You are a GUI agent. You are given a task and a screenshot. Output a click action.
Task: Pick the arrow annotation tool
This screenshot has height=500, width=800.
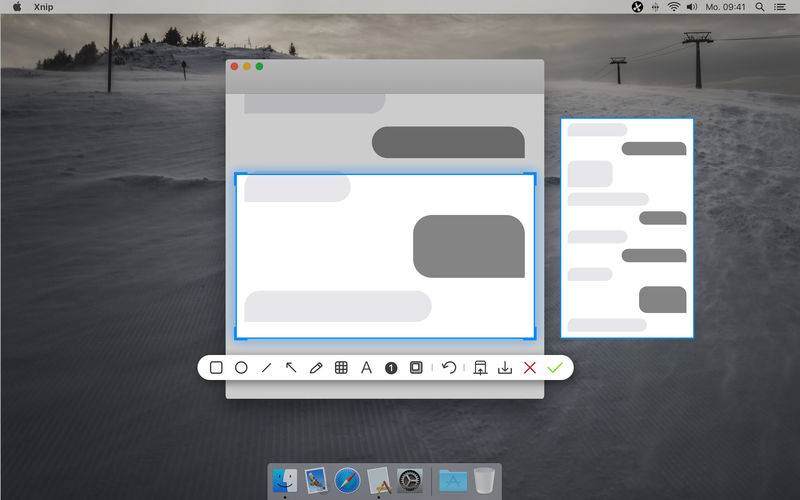291,367
